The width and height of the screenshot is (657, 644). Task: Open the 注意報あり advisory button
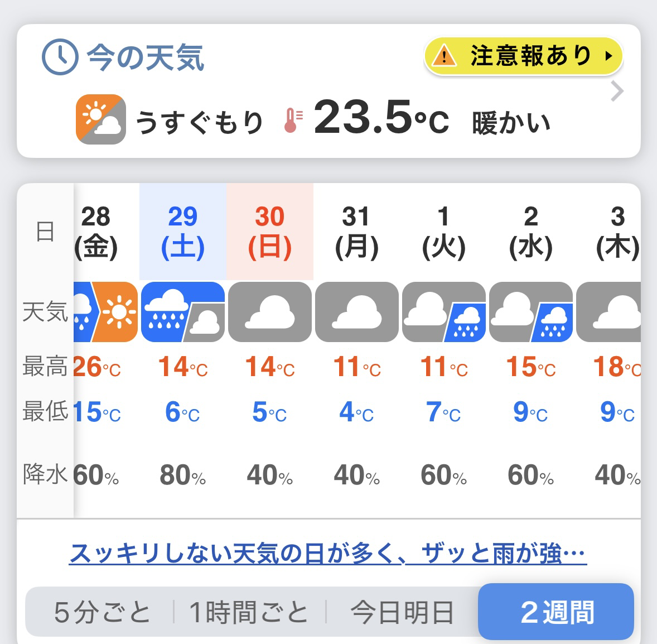click(524, 56)
